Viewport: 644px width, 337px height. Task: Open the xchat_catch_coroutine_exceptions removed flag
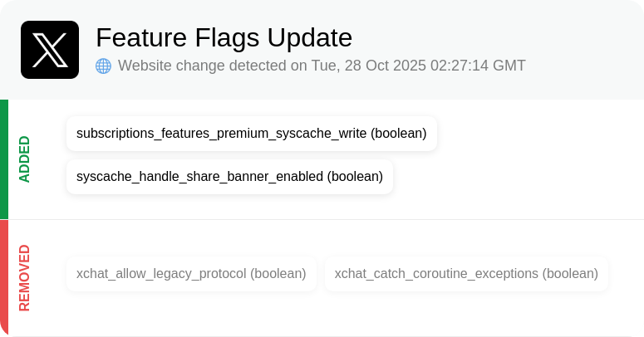466,274
